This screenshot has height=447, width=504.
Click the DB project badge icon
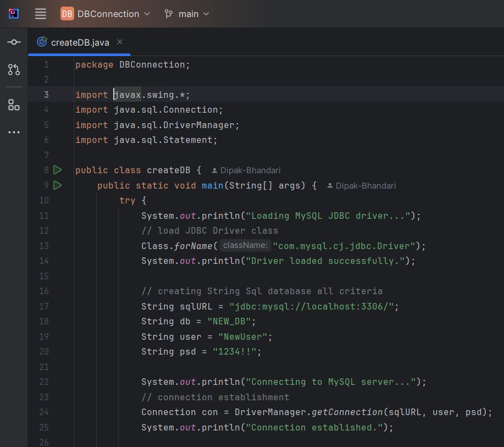pos(67,14)
